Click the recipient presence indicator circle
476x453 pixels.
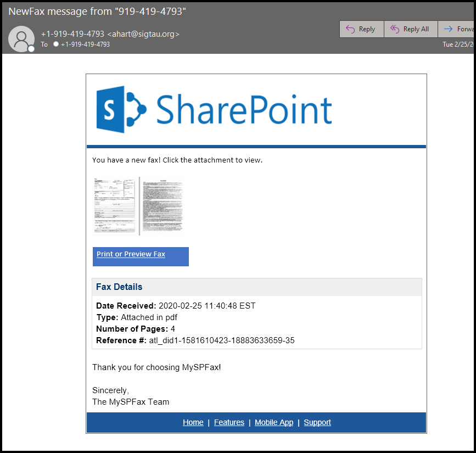(x=56, y=44)
